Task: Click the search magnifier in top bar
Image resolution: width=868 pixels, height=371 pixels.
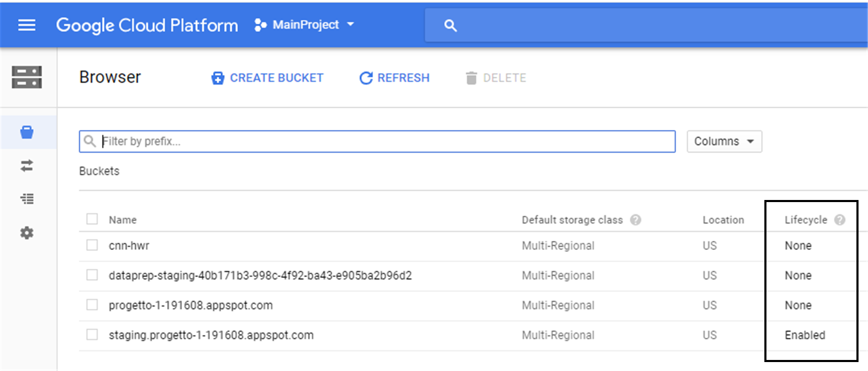Action: pyautogui.click(x=450, y=25)
